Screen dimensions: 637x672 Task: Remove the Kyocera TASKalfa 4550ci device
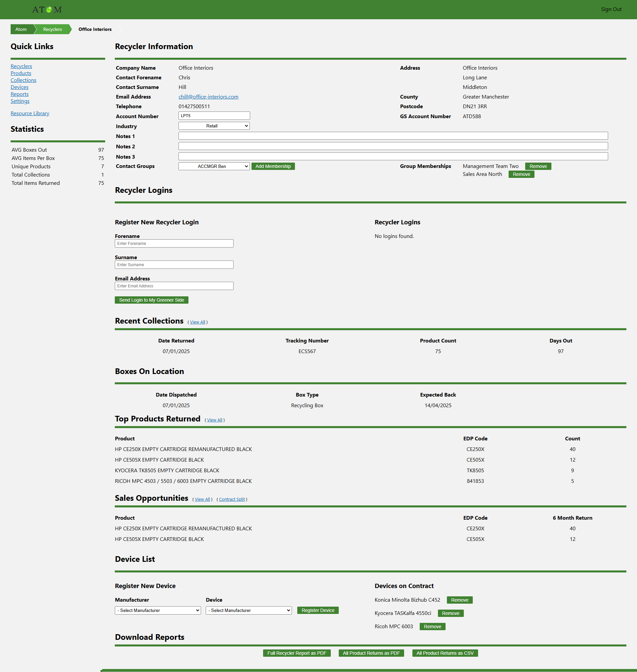click(x=450, y=613)
